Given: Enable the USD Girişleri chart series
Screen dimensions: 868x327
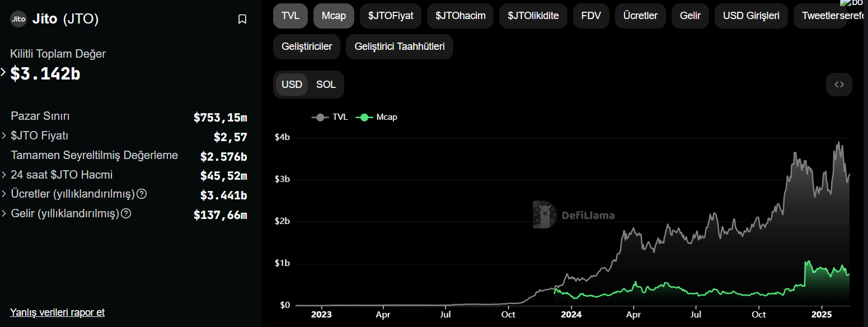Looking at the screenshot, I should point(751,16).
